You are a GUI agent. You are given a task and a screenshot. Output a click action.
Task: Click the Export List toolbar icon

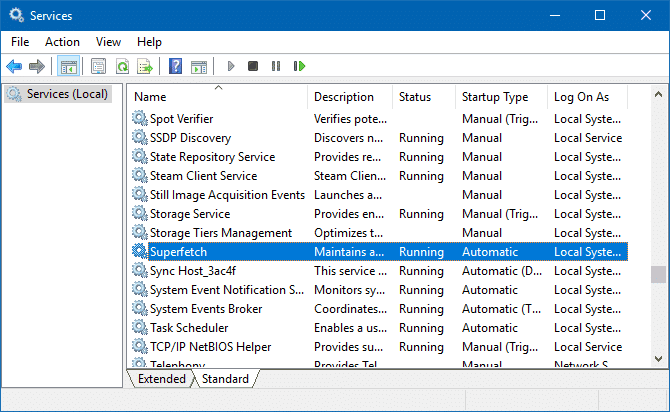pos(145,67)
